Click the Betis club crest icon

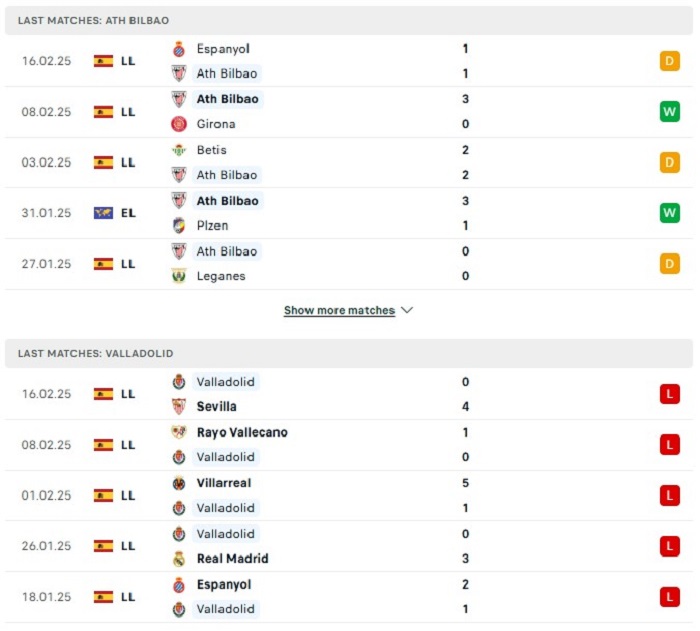pos(179,150)
